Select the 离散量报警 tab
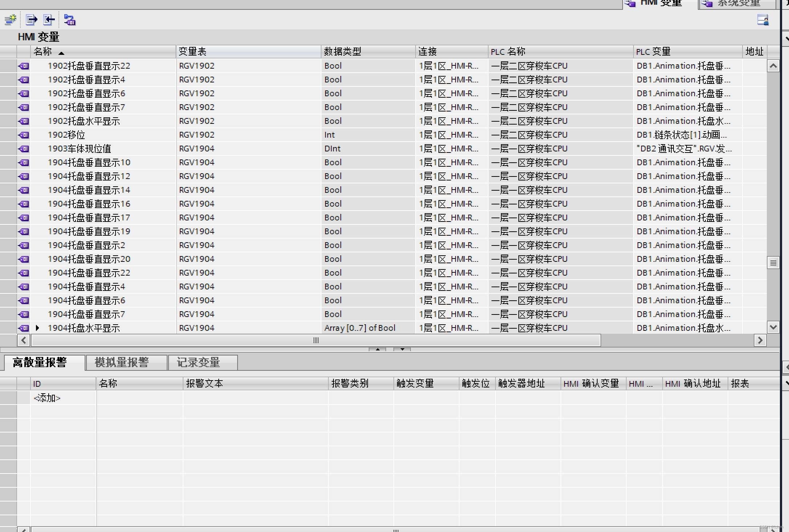 pos(40,362)
